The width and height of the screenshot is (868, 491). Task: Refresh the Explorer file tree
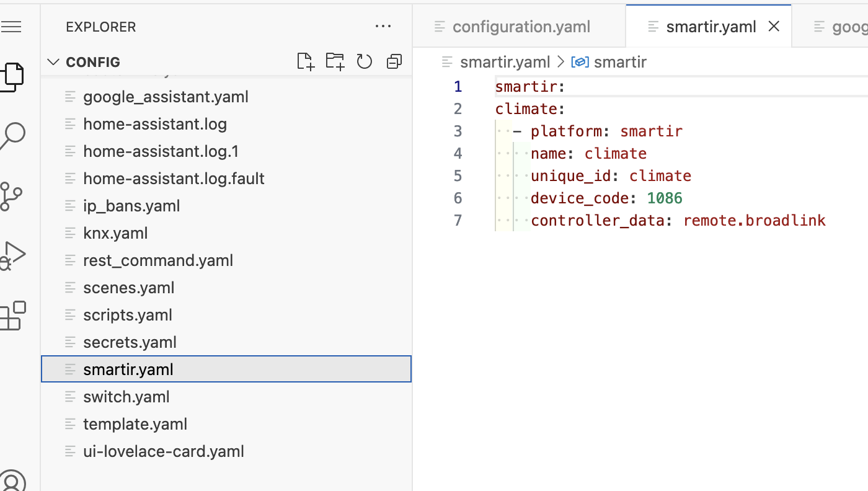[365, 61]
